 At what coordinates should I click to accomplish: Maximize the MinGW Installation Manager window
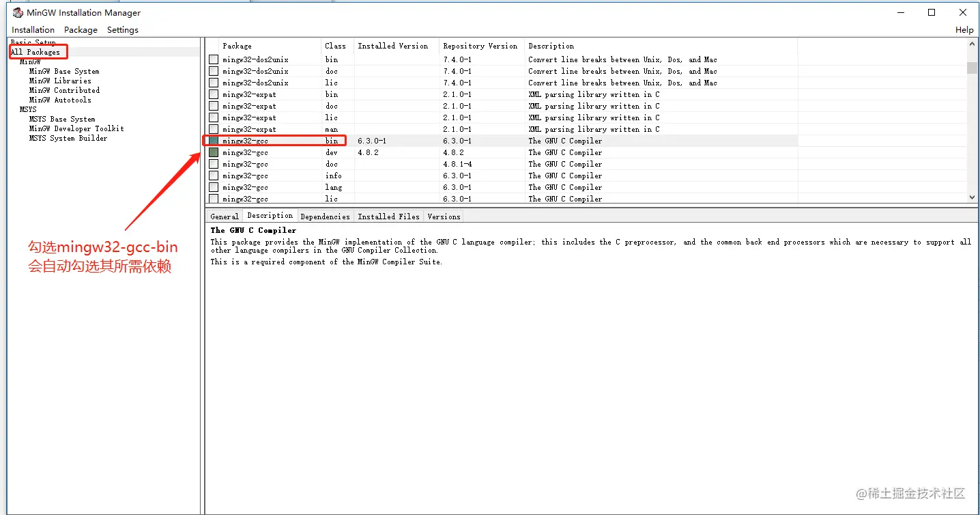tap(932, 12)
